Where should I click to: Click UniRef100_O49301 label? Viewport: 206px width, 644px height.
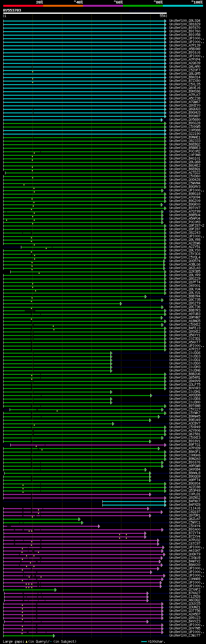point(185,286)
